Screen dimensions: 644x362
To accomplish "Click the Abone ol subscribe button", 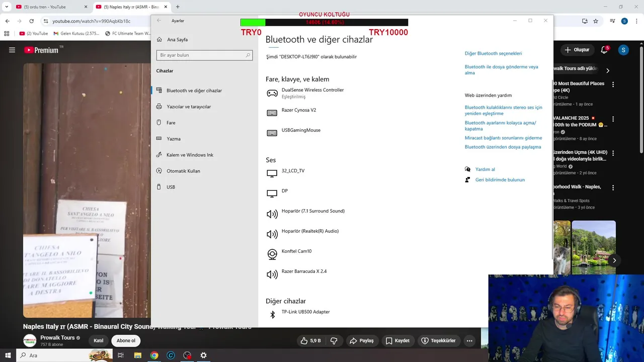I will coord(126,340).
